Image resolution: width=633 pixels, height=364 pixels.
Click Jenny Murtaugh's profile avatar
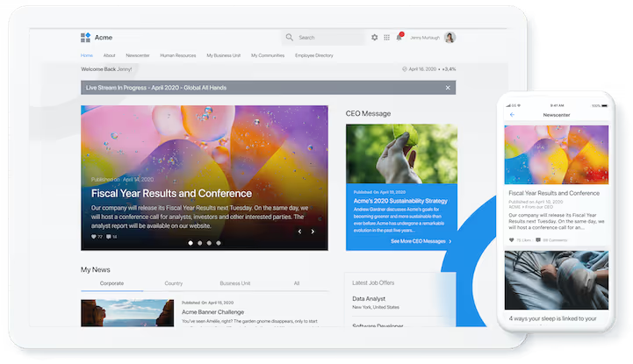pos(450,38)
